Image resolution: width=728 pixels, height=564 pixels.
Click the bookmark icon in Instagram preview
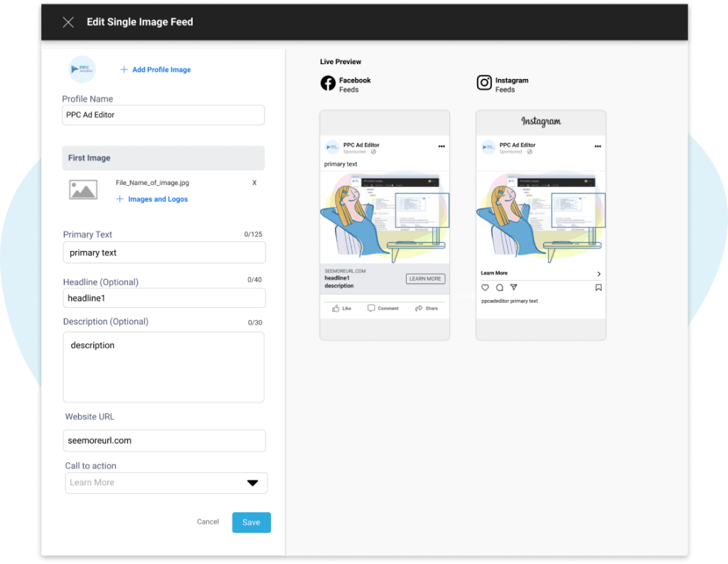(x=599, y=287)
